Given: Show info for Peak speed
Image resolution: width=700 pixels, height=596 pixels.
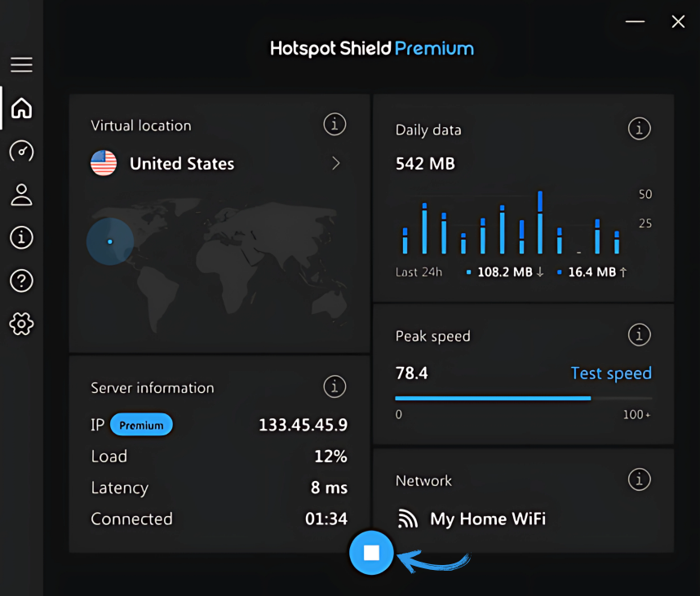Looking at the screenshot, I should (640, 334).
